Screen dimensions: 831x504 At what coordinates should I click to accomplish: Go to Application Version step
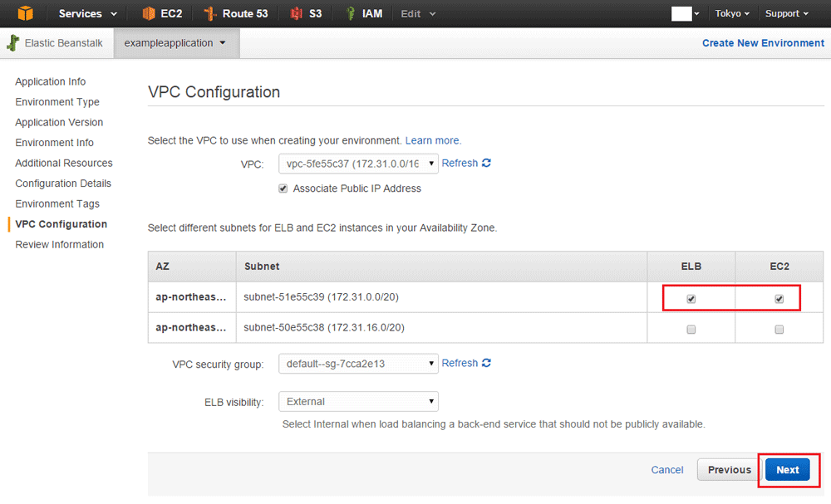click(x=59, y=122)
